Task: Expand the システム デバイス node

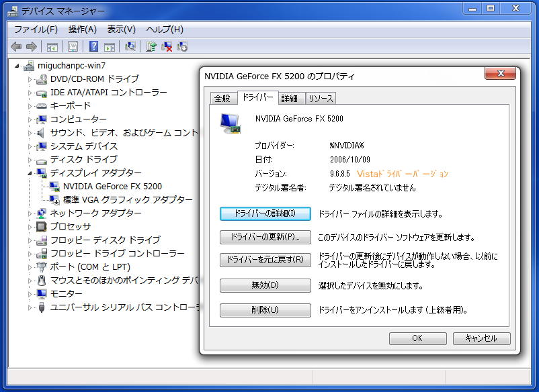Action: tap(30, 146)
